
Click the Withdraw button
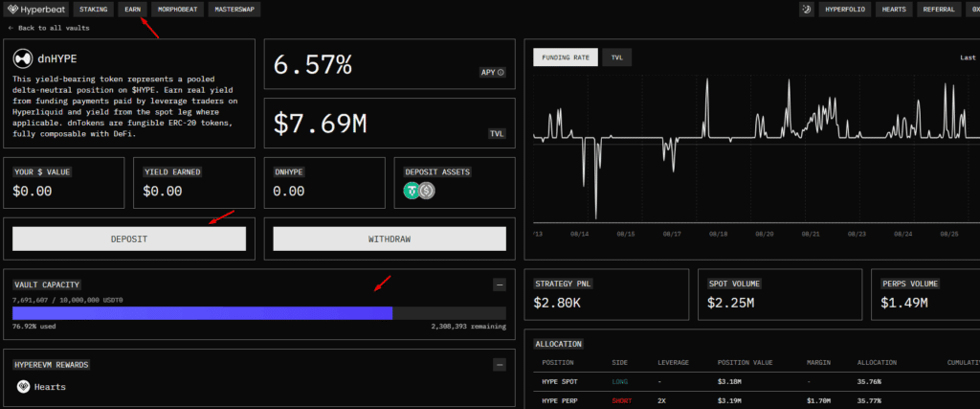pyautogui.click(x=390, y=239)
